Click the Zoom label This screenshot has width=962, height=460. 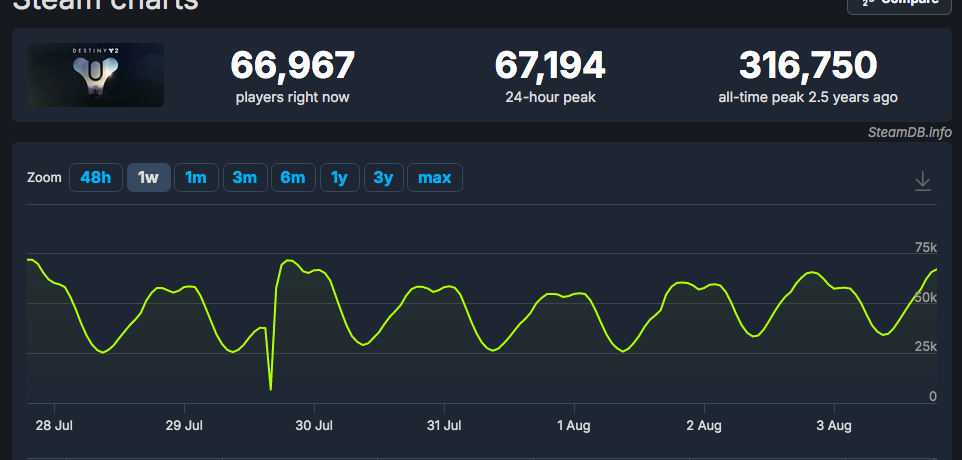(x=44, y=178)
